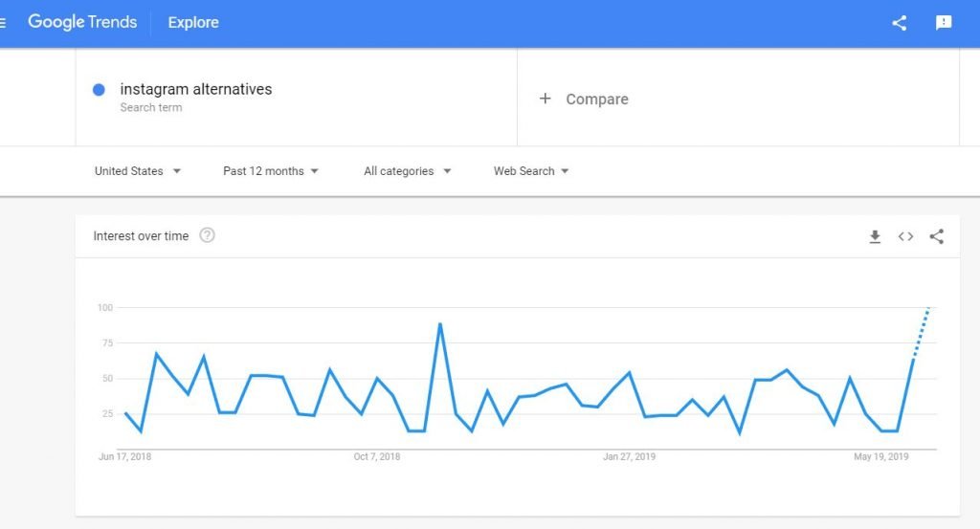Image resolution: width=980 pixels, height=529 pixels.
Task: Expand the Web Search type dropdown
Action: (x=531, y=171)
